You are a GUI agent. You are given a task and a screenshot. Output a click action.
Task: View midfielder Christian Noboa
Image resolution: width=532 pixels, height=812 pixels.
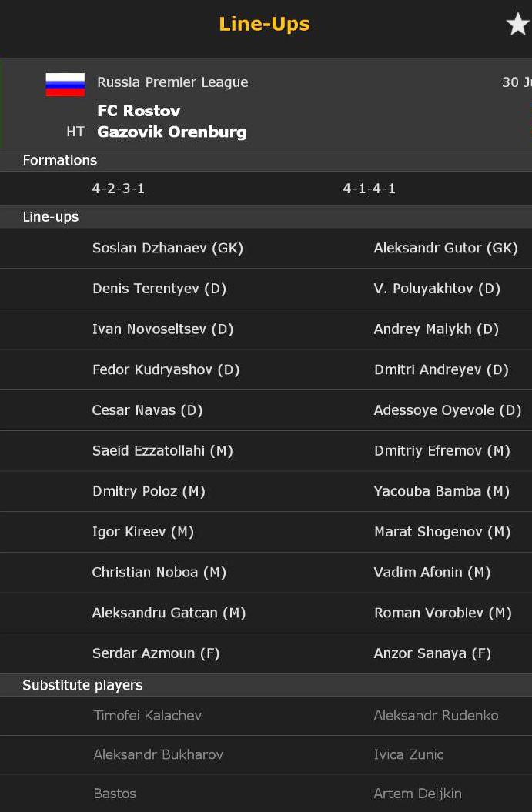click(159, 572)
